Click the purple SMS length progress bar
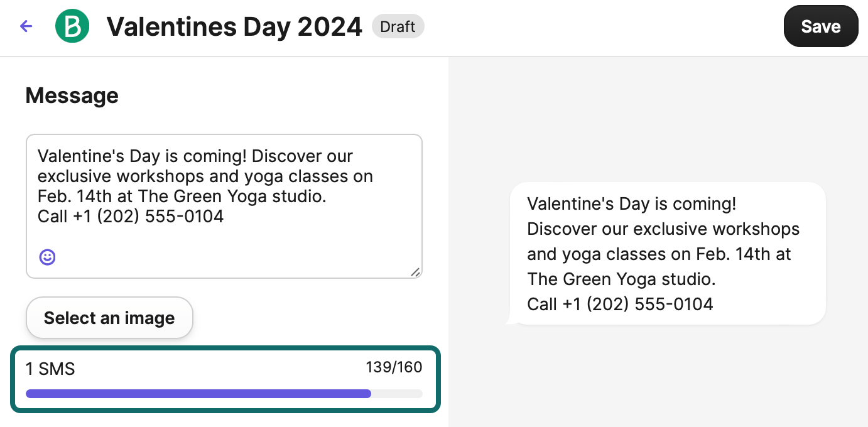The height and width of the screenshot is (427, 868). click(x=198, y=394)
